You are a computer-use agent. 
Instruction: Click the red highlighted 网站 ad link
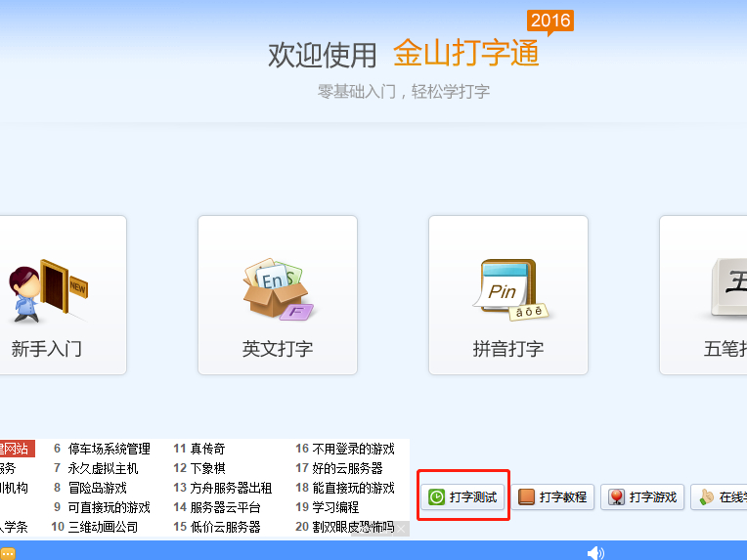pos(17,449)
